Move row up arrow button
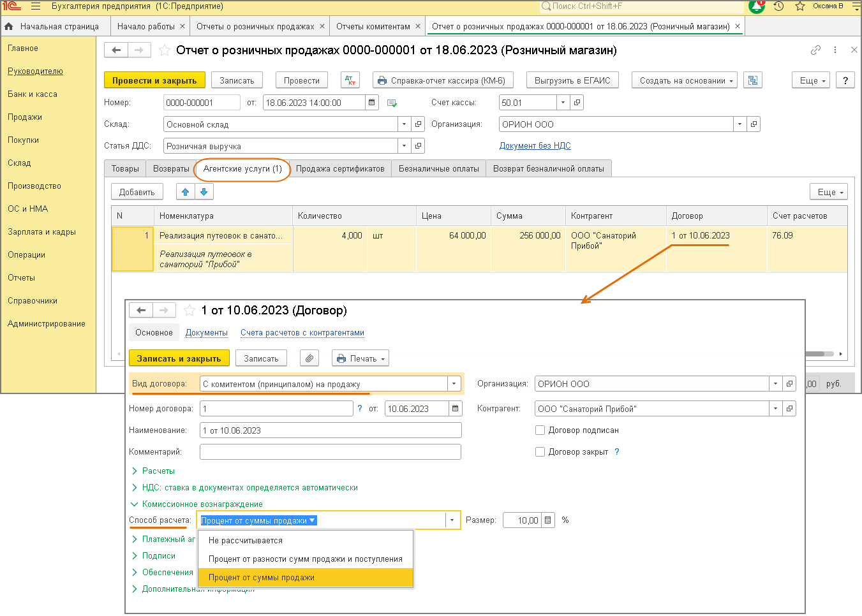The width and height of the screenshot is (862, 616). pyautogui.click(x=186, y=192)
